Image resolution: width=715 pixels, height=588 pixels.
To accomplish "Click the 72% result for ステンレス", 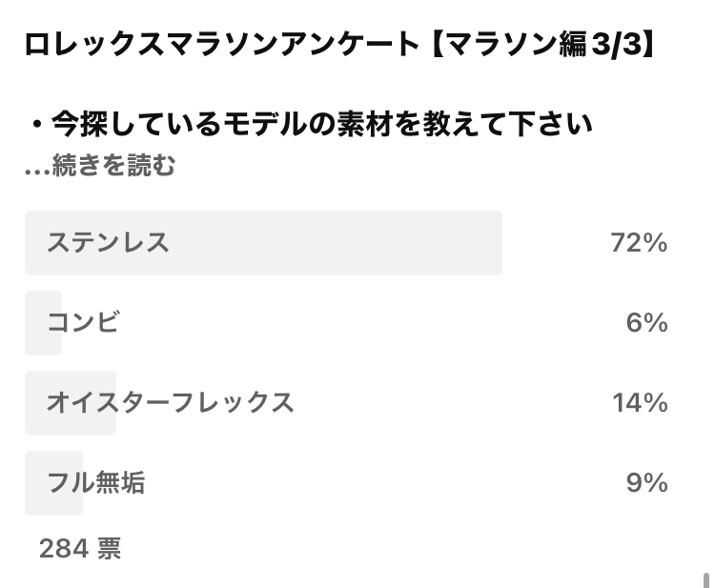I will (639, 242).
